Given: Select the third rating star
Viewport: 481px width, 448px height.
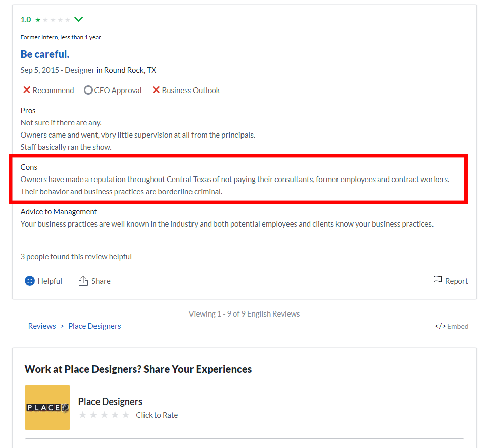Looking at the screenshot, I should point(105,415).
